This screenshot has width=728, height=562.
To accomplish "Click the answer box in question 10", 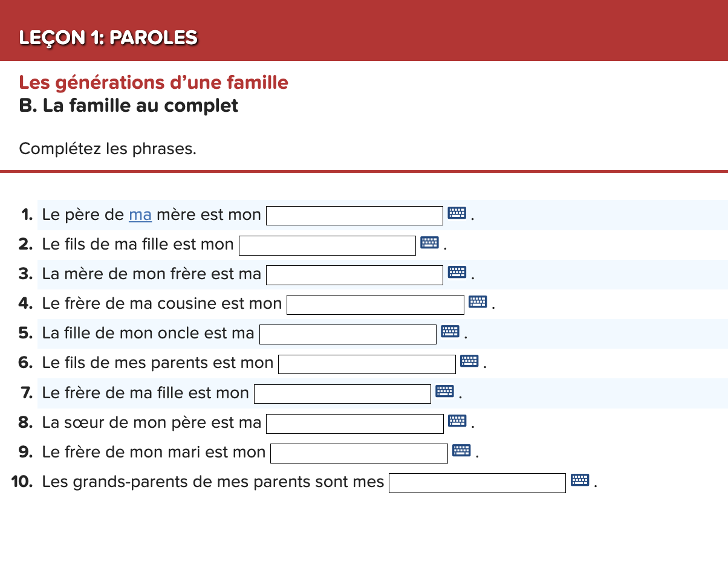I will (477, 482).
